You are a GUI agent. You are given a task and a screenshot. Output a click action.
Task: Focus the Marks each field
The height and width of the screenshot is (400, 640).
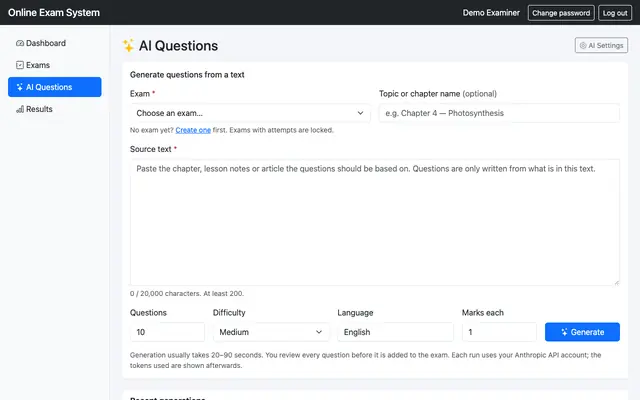click(499, 332)
